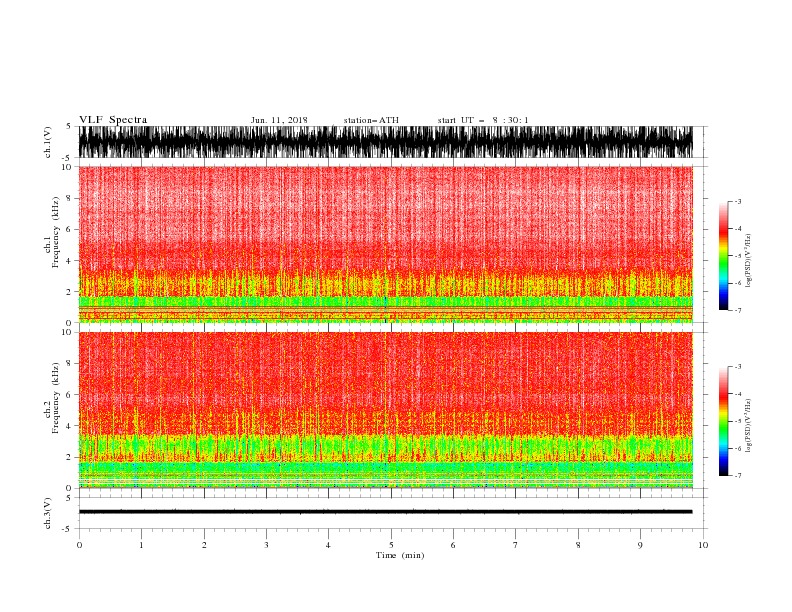This screenshot has width=792, height=612.
Task: Click the "station=ATH" header label
Action: coord(371,120)
